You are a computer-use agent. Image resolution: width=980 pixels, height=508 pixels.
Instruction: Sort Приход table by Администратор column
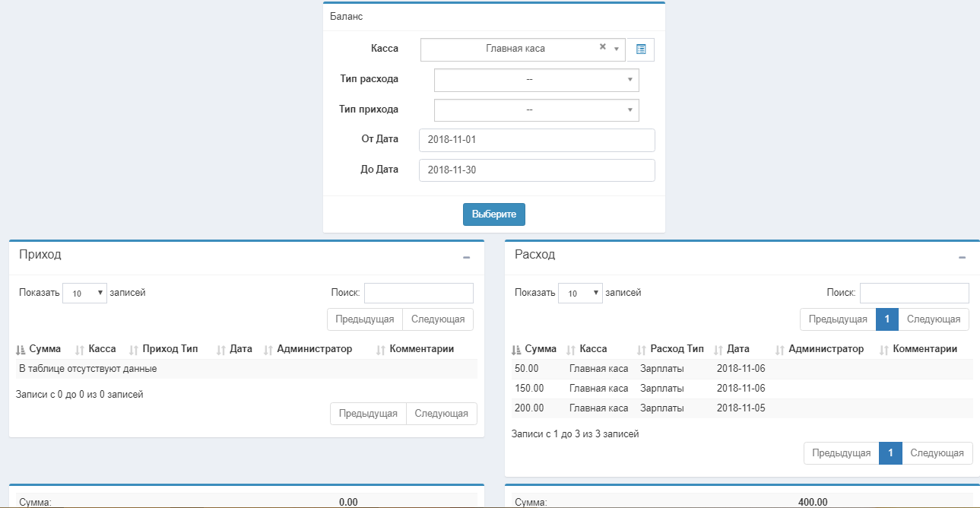click(x=314, y=349)
